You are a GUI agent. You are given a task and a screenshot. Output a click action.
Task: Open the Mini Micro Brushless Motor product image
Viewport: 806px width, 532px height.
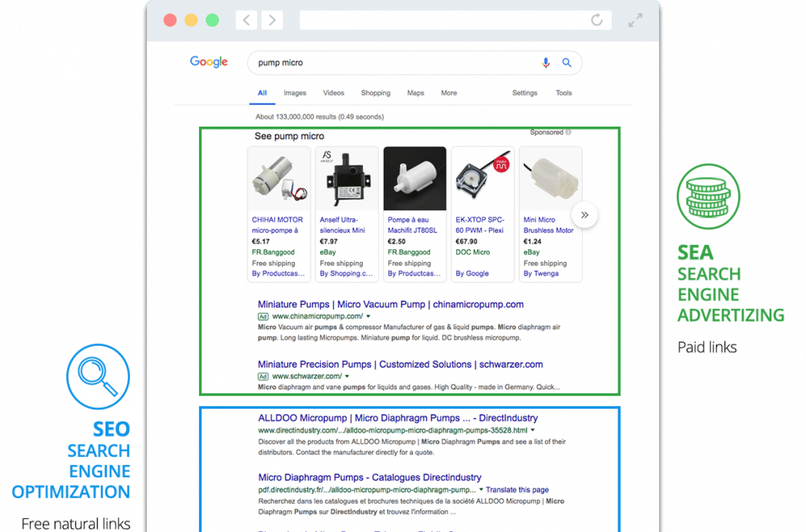pyautogui.click(x=550, y=178)
